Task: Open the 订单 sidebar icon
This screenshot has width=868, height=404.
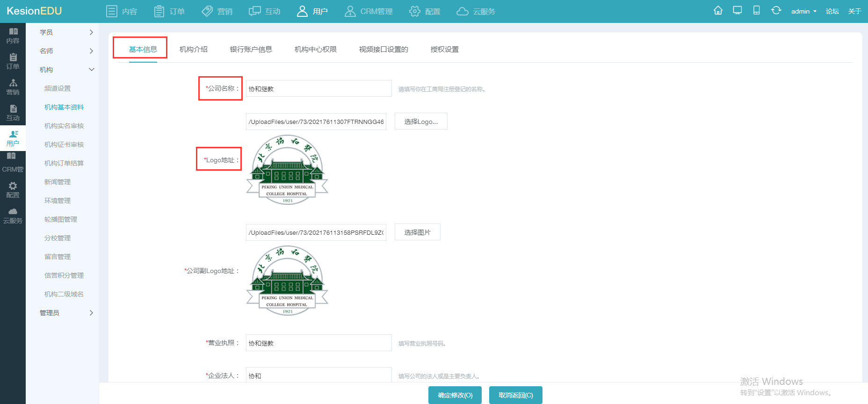Action: [13, 61]
